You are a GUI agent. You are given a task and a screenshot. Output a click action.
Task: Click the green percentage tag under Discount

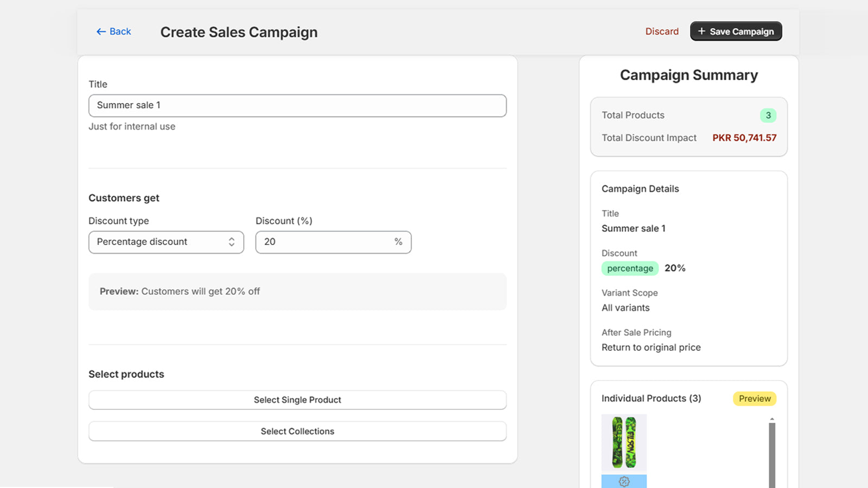(x=630, y=268)
